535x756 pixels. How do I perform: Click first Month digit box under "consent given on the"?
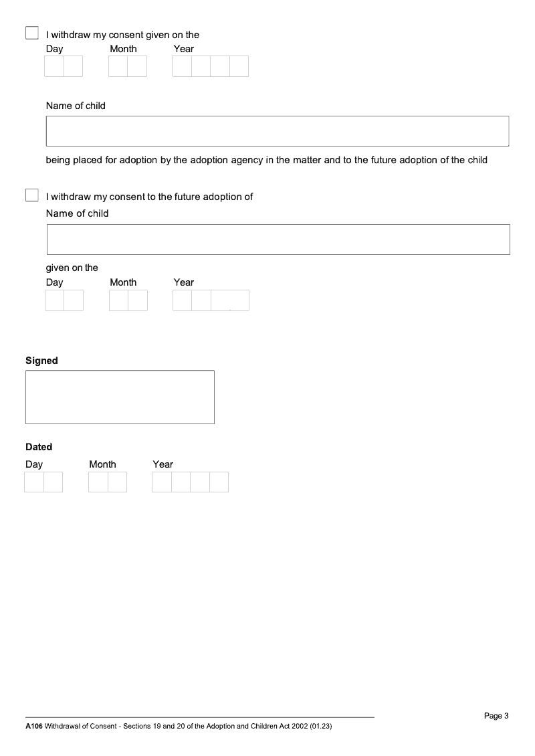click(118, 66)
